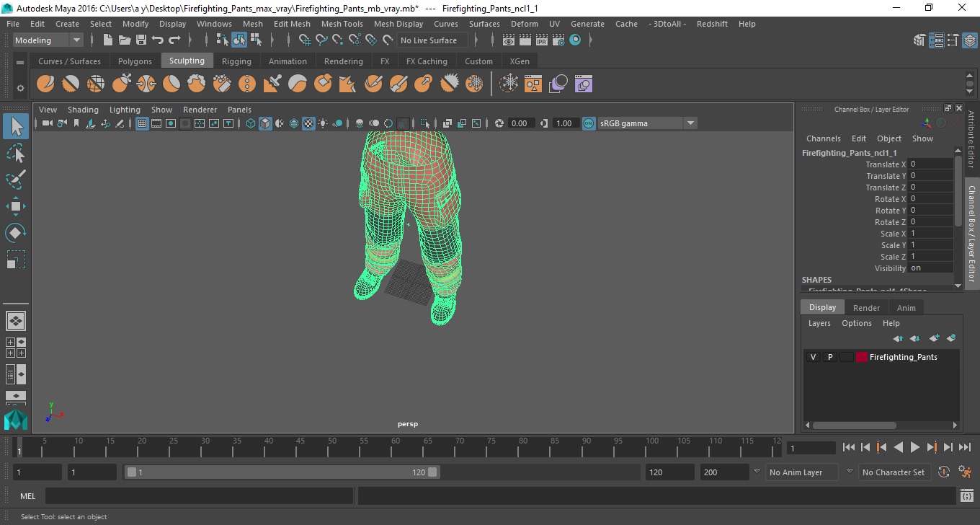Activate the Paint selection tool
This screenshot has height=525, width=980.
point(16,179)
